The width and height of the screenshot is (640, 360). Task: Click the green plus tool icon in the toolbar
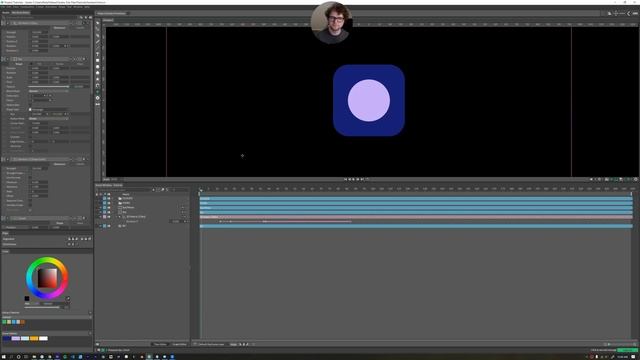pyautogui.click(x=98, y=92)
